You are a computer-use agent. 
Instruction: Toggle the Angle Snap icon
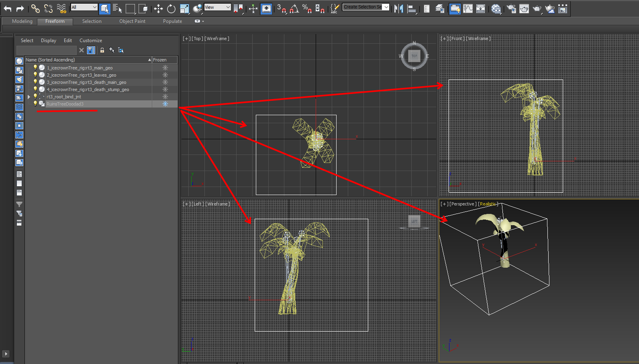(294, 8)
